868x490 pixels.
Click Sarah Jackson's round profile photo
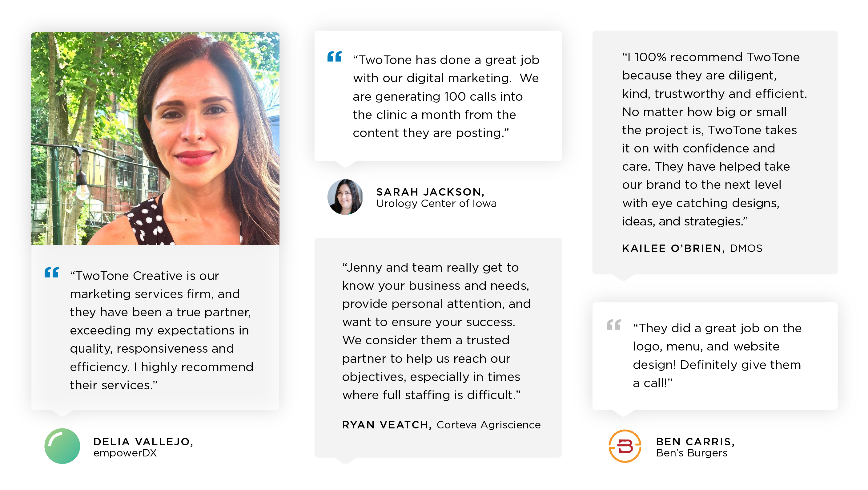click(345, 197)
